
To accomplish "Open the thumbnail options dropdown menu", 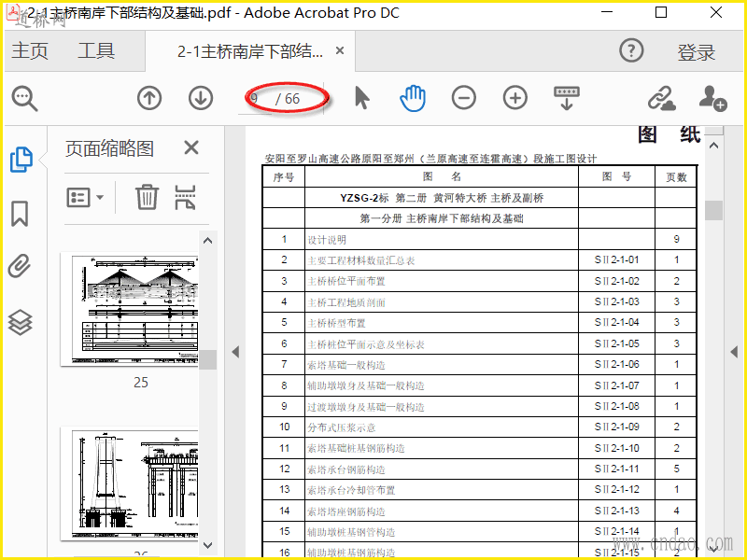I will (x=85, y=197).
